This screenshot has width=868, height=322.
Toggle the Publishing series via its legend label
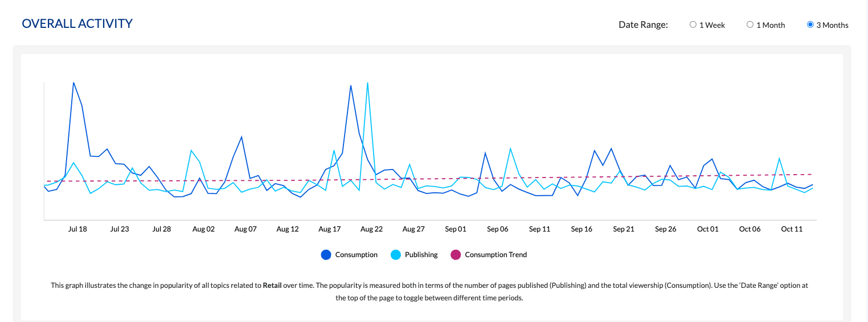click(x=421, y=255)
